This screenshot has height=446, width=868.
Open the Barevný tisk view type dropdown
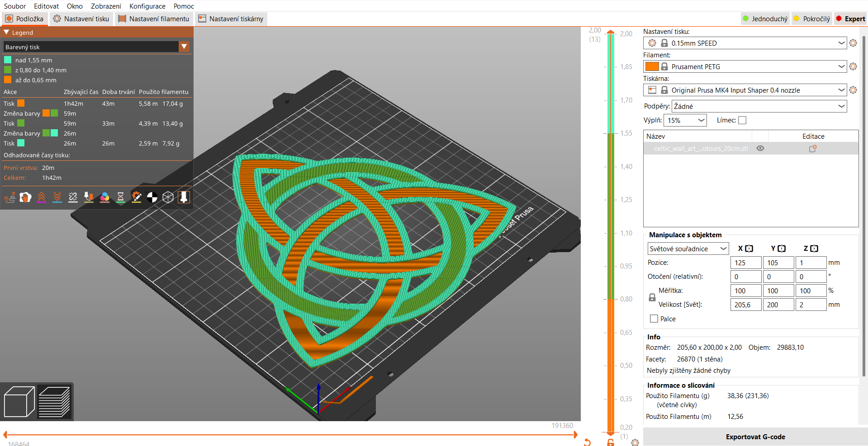(x=96, y=47)
